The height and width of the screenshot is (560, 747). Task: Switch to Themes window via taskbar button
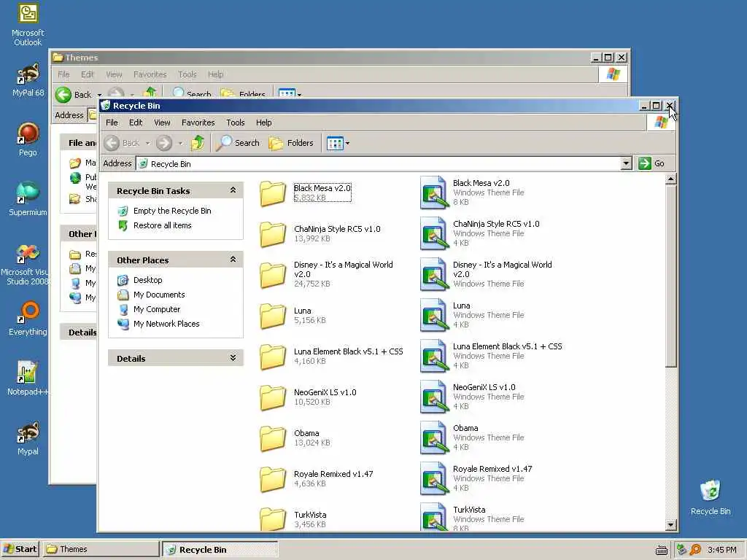[101, 549]
